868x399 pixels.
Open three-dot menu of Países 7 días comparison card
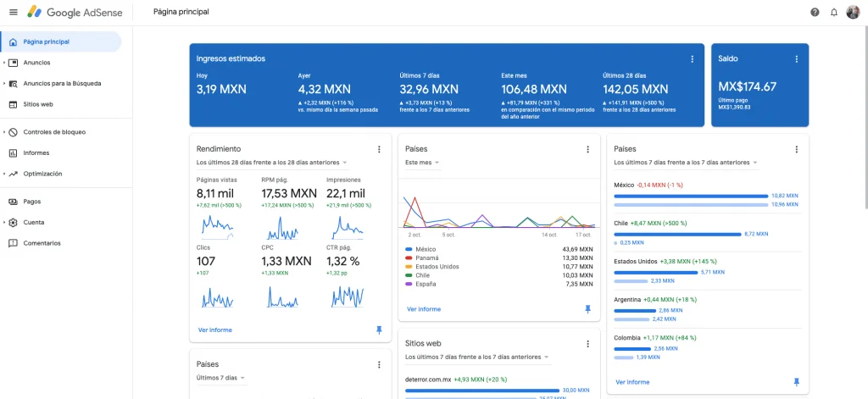797,149
